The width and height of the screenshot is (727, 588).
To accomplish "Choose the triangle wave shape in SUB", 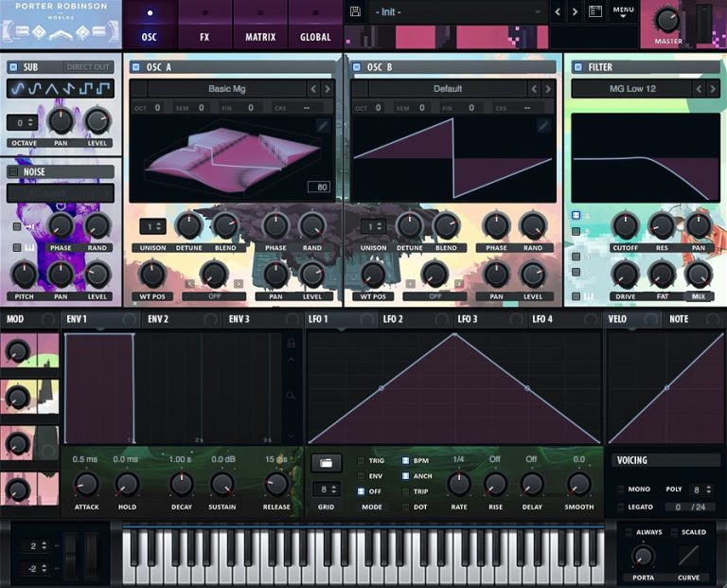I will (51, 89).
